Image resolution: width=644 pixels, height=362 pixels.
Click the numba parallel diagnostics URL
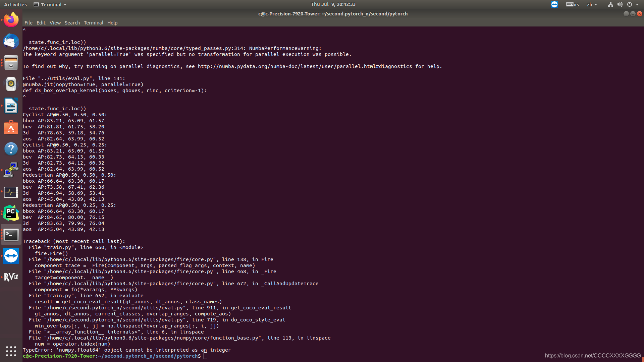305,66
